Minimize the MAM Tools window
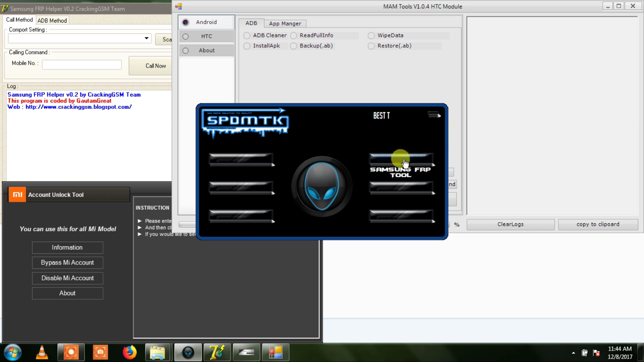This screenshot has width=644, height=362. click(608, 6)
